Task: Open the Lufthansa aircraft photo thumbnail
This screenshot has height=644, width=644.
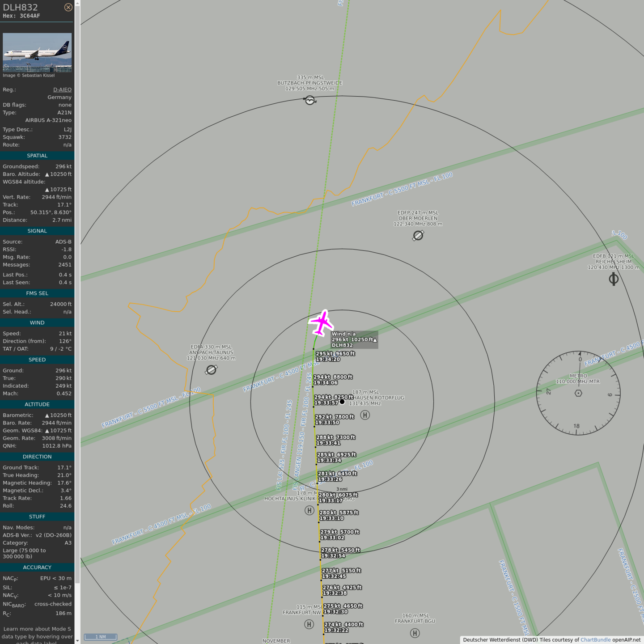Action: click(37, 52)
